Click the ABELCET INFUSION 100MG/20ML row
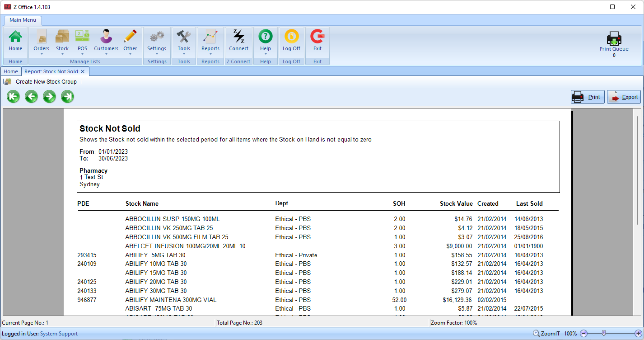Viewport: 644px width, 340px height. coord(318,246)
